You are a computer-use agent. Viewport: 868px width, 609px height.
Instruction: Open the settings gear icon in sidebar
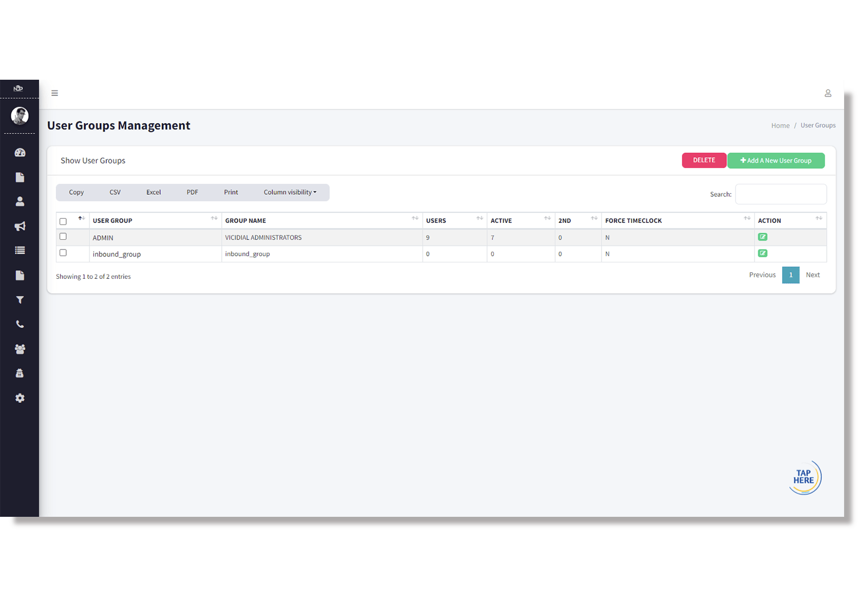(x=20, y=398)
